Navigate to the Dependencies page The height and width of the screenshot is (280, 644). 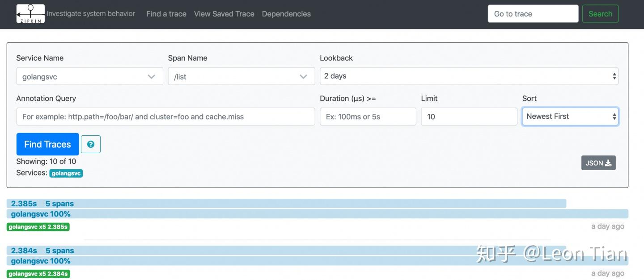(x=286, y=14)
